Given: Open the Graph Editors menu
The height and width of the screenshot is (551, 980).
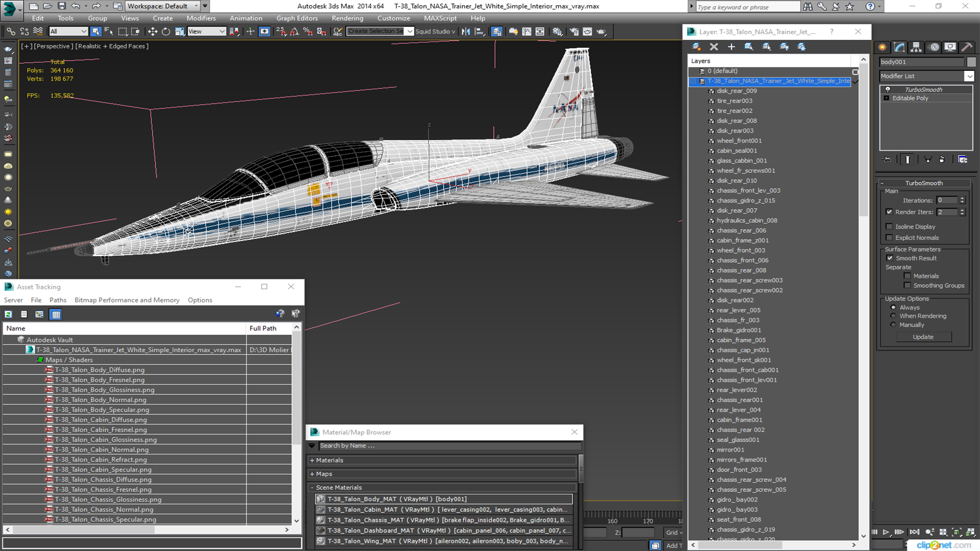Looking at the screenshot, I should point(297,18).
